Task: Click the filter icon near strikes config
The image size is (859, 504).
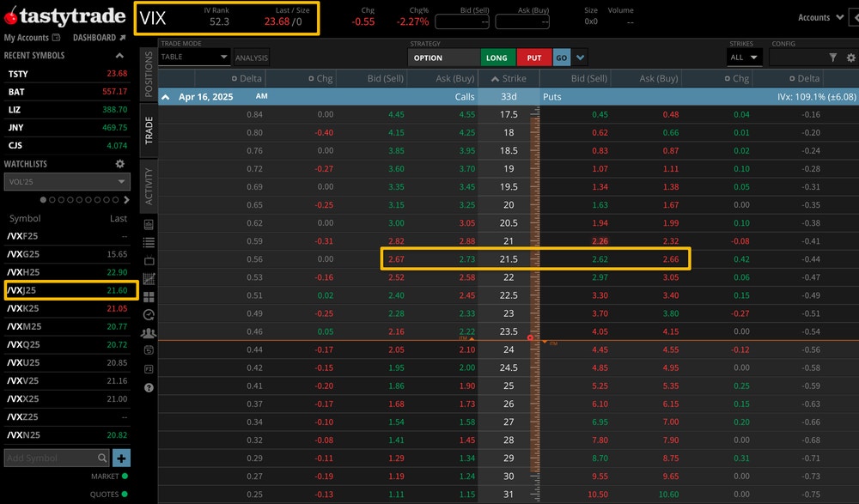Action: [x=834, y=56]
